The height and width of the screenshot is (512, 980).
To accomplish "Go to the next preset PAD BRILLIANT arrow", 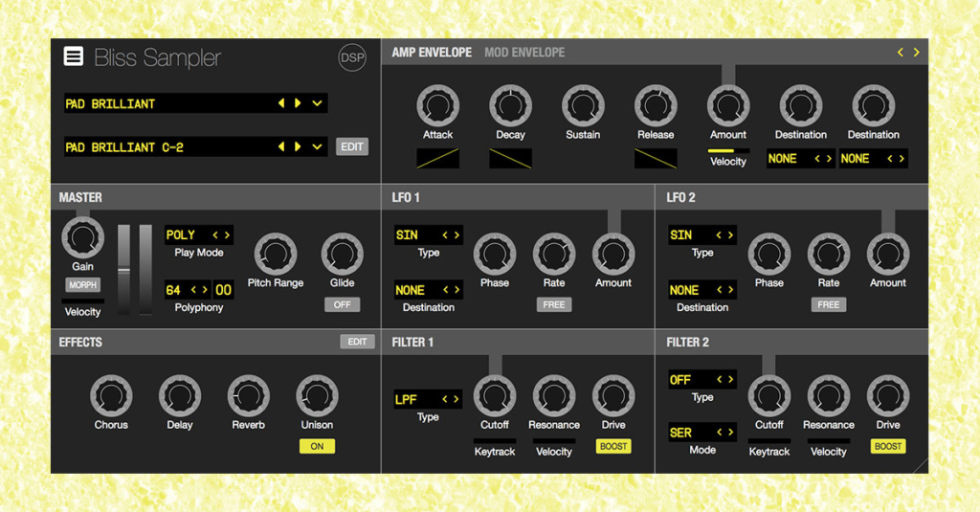I will click(x=298, y=103).
